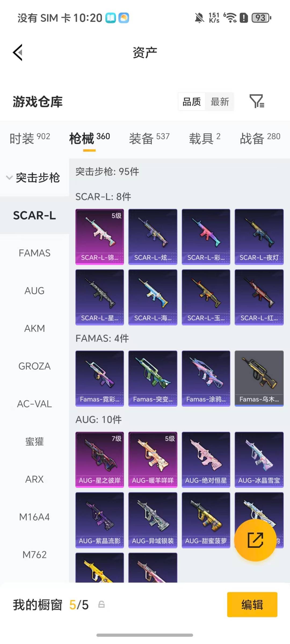The width and height of the screenshot is (290, 644).
Task: Select AKM from the sidebar list
Action: click(35, 328)
